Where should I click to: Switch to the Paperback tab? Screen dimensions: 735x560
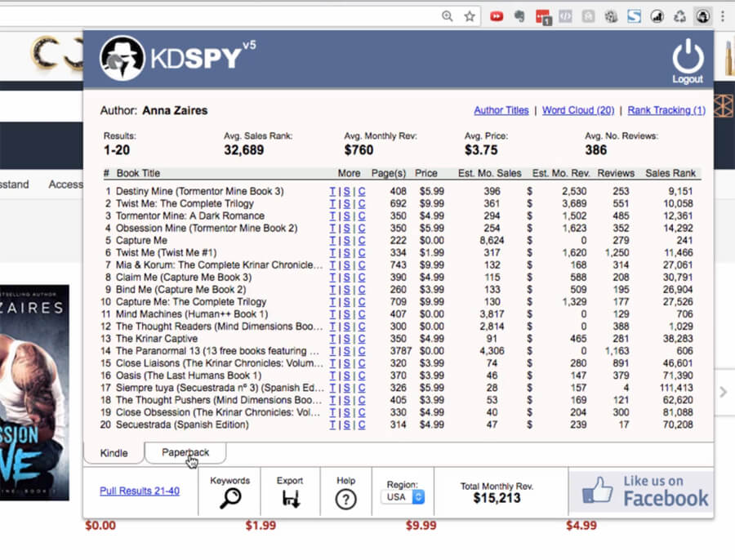pyautogui.click(x=185, y=452)
